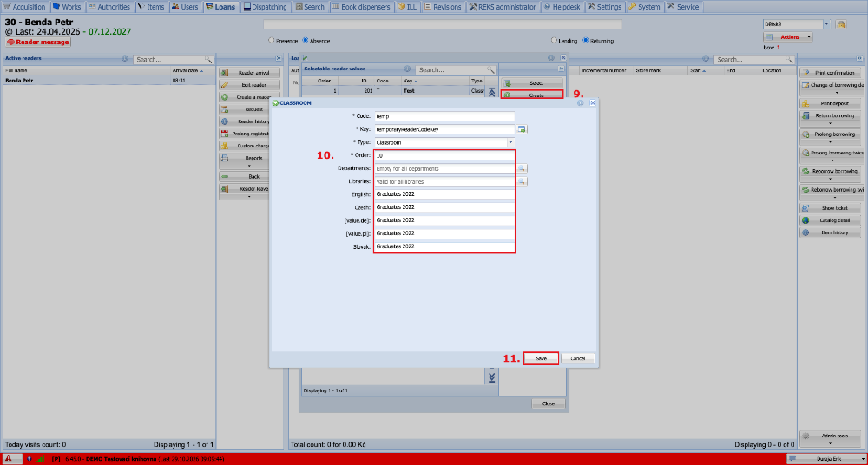
Task: Click info icon of Selectable reader values
Action: [407, 69]
